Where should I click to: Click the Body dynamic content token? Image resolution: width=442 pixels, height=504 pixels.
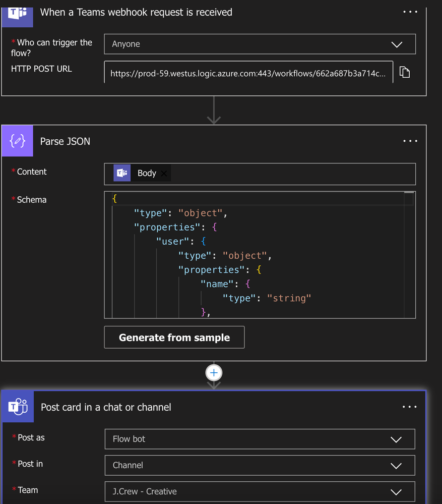142,173
